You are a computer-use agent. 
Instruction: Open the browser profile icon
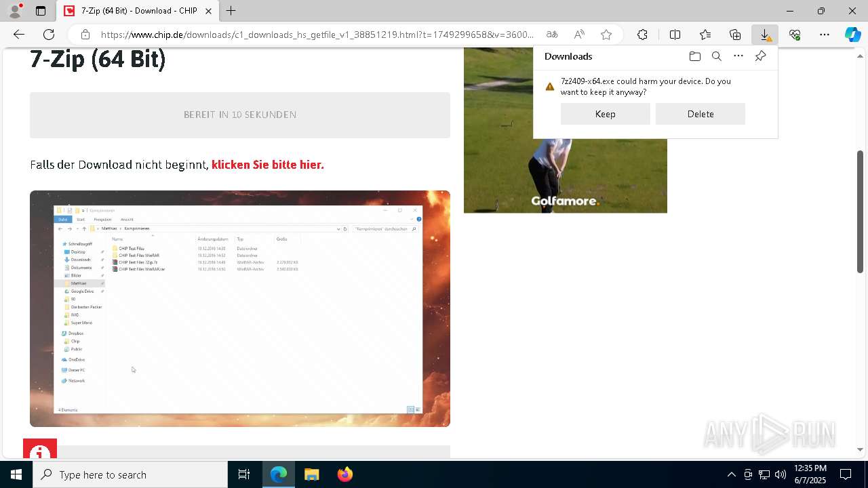pos(15,11)
